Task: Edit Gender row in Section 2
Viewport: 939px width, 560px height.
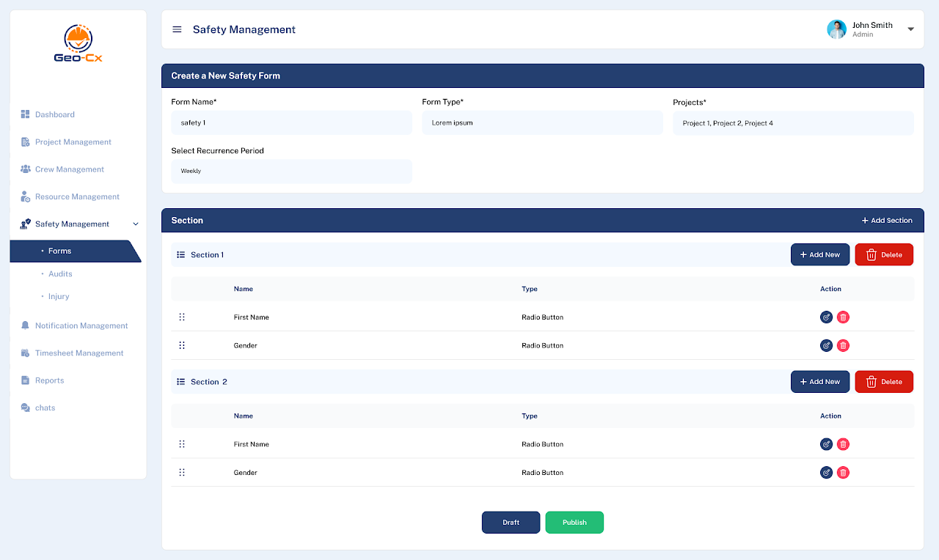Action: pyautogui.click(x=826, y=473)
